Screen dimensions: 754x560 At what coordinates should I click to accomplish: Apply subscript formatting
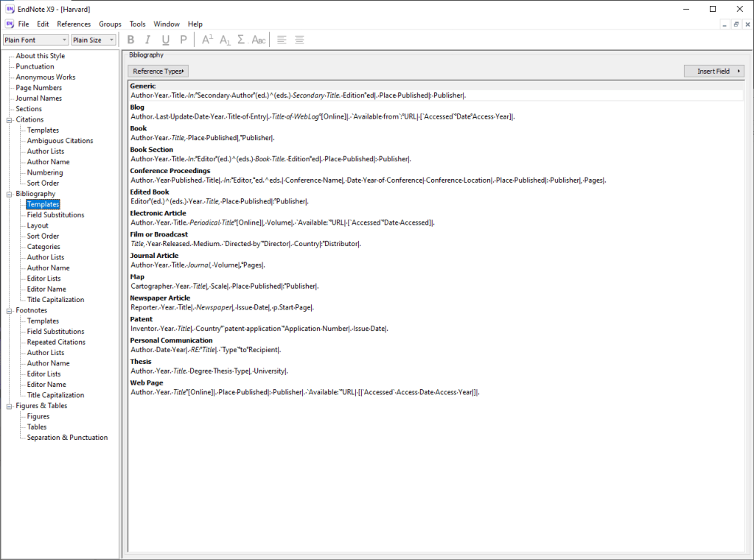point(226,40)
